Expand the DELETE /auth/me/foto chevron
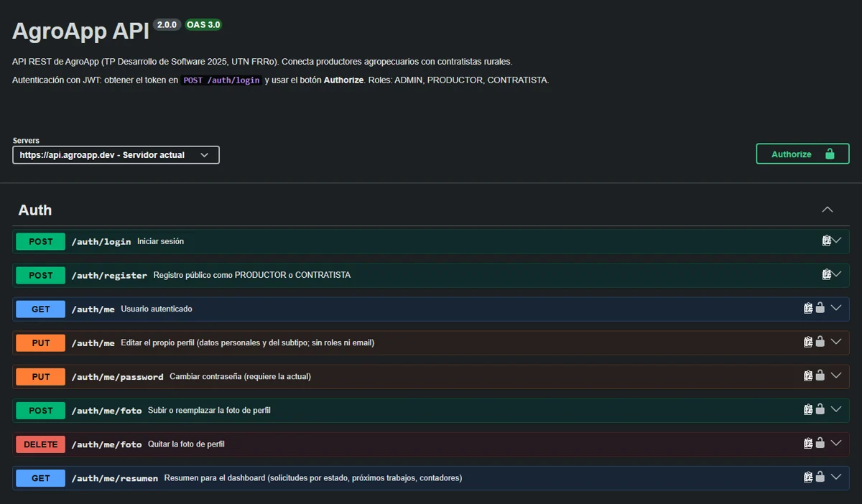 [x=836, y=443]
